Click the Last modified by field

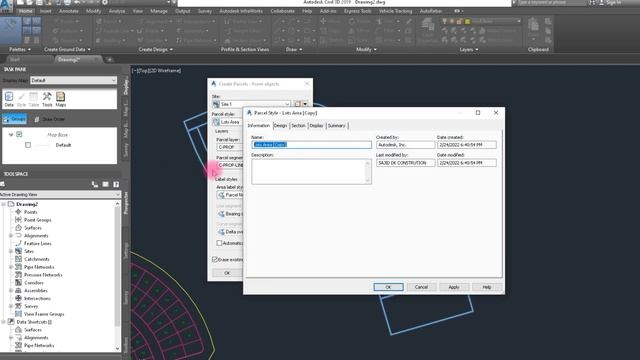pyautogui.click(x=406, y=163)
